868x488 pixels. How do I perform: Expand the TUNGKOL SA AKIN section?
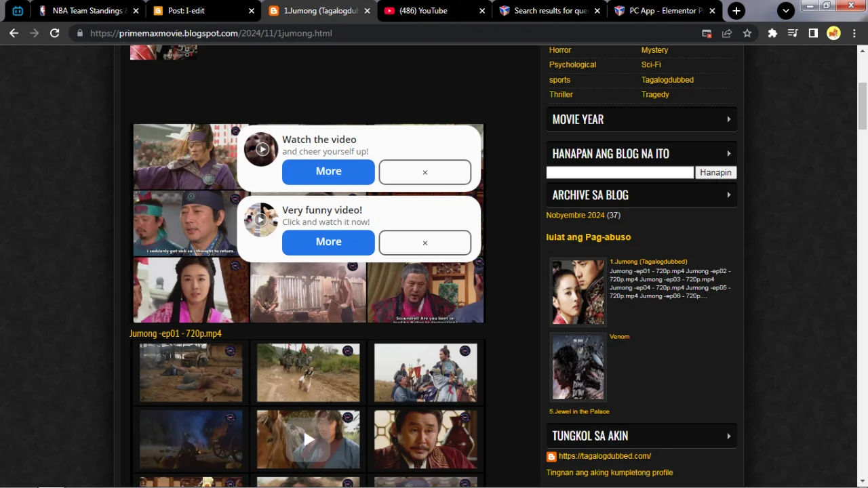point(642,436)
